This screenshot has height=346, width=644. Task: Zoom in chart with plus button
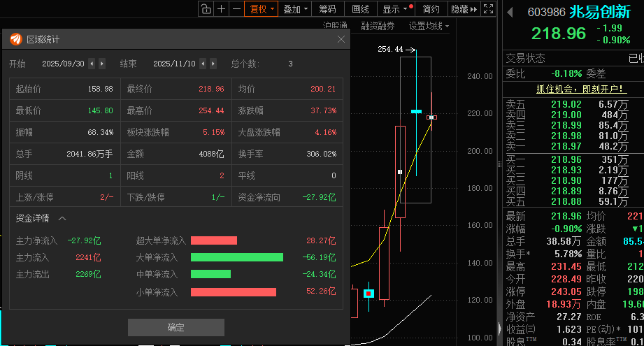pyautogui.click(x=222, y=8)
